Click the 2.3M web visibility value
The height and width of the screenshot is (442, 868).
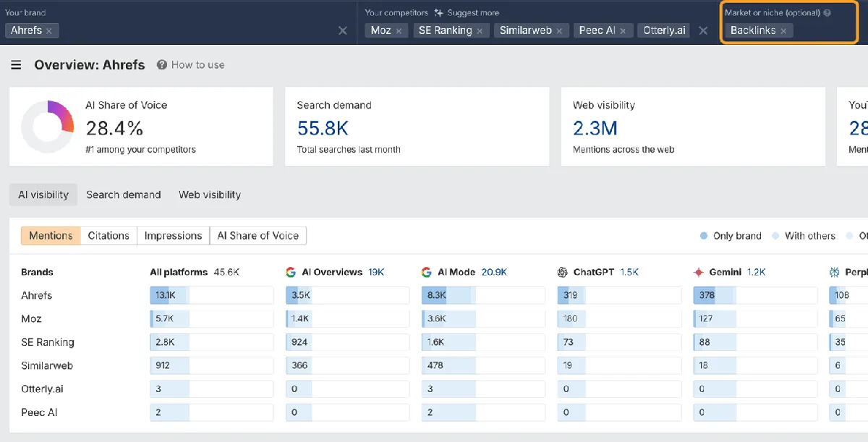(595, 129)
